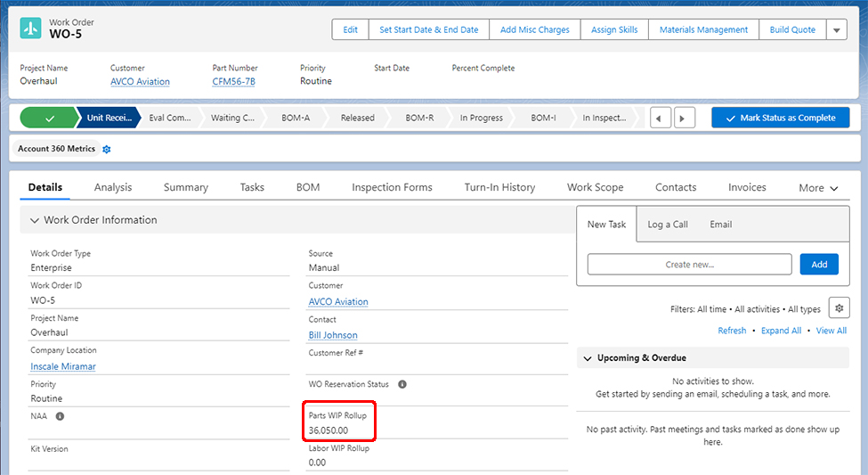Select Eval Com... path stage
Screen dimensions: 868x475
170,118
